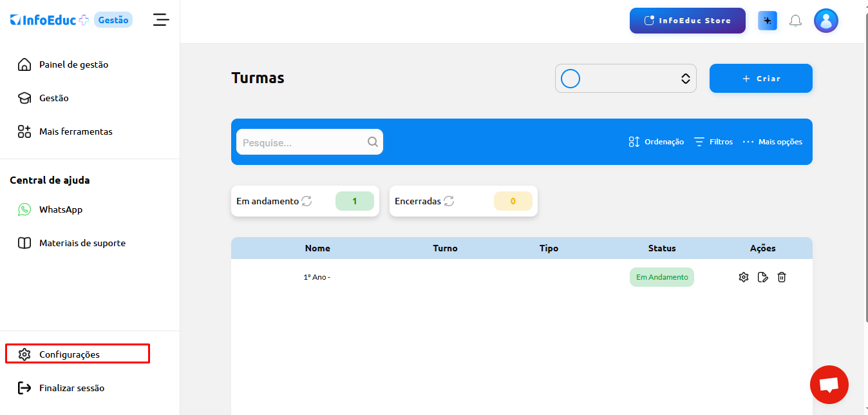Open the InfoEduc Store
Screen dimensions: 868x415
tap(688, 21)
